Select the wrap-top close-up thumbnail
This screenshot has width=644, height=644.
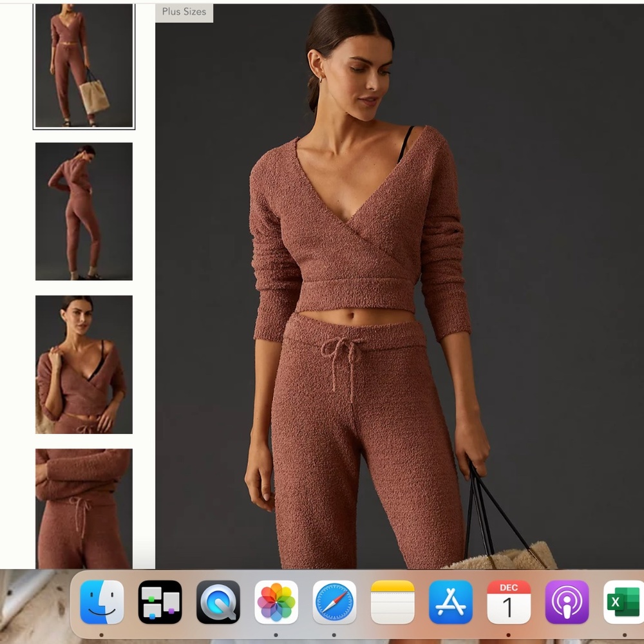tap(83, 364)
